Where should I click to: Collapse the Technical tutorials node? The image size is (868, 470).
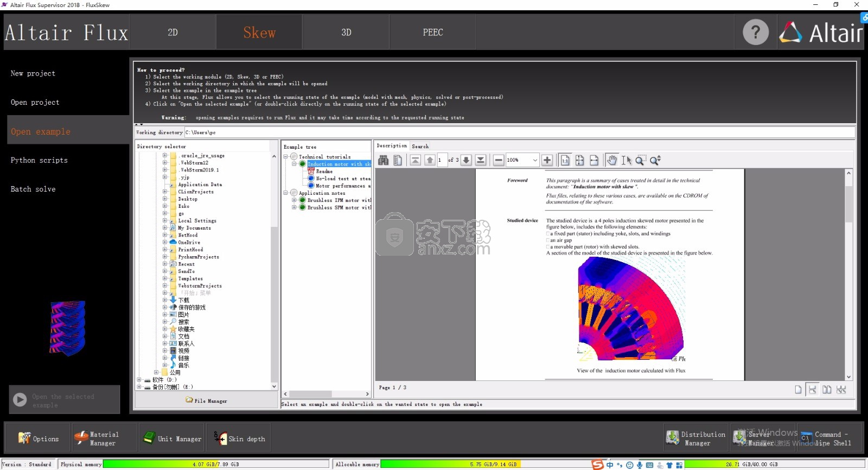[286, 156]
